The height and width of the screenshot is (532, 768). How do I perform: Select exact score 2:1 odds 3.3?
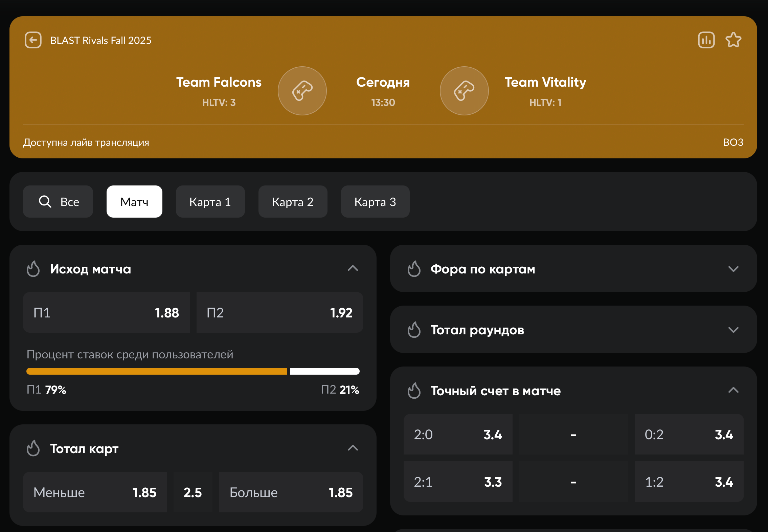pyautogui.click(x=458, y=482)
